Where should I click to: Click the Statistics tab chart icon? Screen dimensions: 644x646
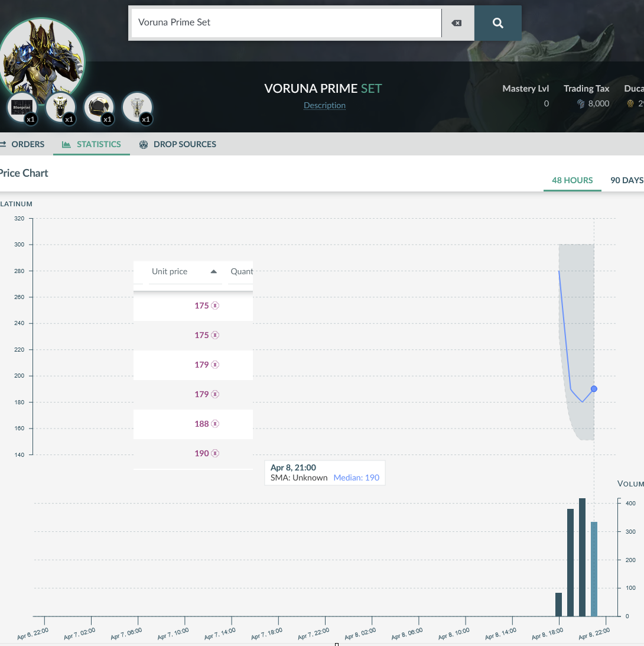point(66,144)
